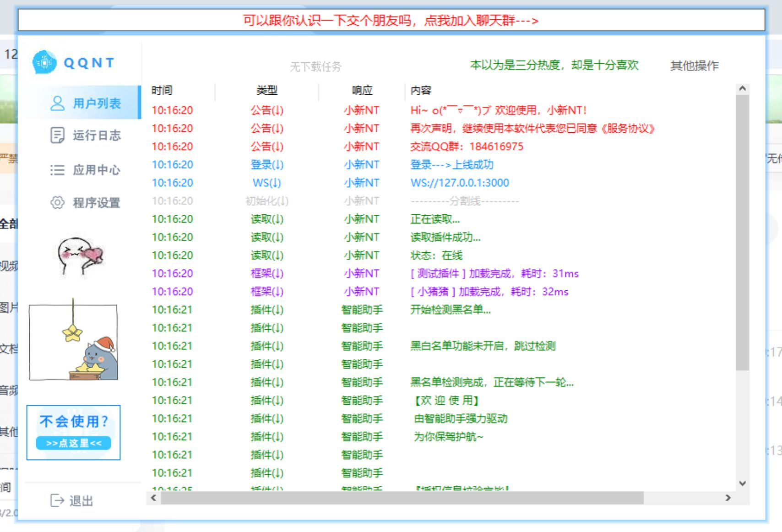Click the red join chat group banner

pos(391,21)
